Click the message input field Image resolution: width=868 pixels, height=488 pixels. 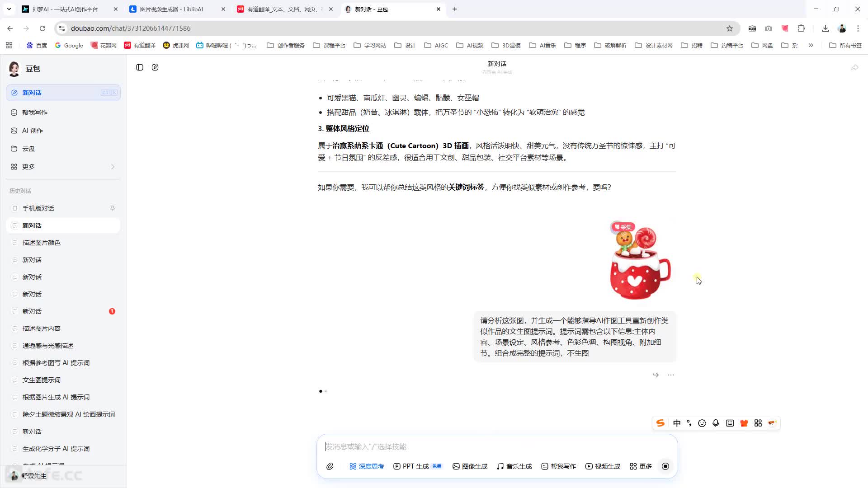click(497, 446)
